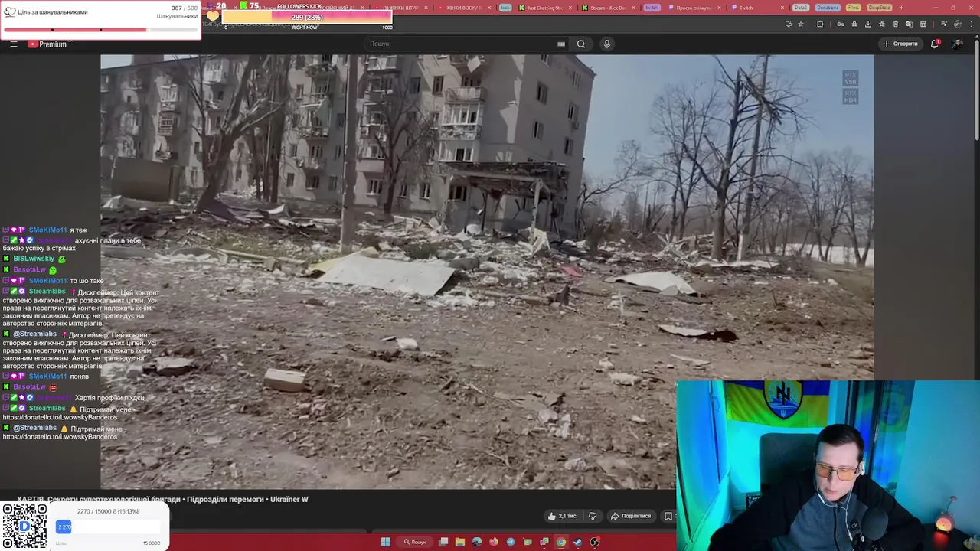Open Chrome from taskbar
Screen dimensions: 980x551
(561, 542)
